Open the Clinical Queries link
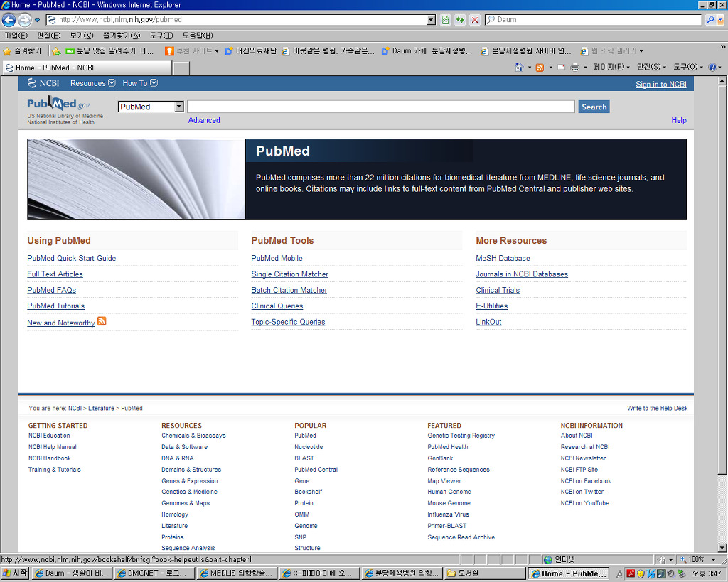The height and width of the screenshot is (582, 728). 277,306
